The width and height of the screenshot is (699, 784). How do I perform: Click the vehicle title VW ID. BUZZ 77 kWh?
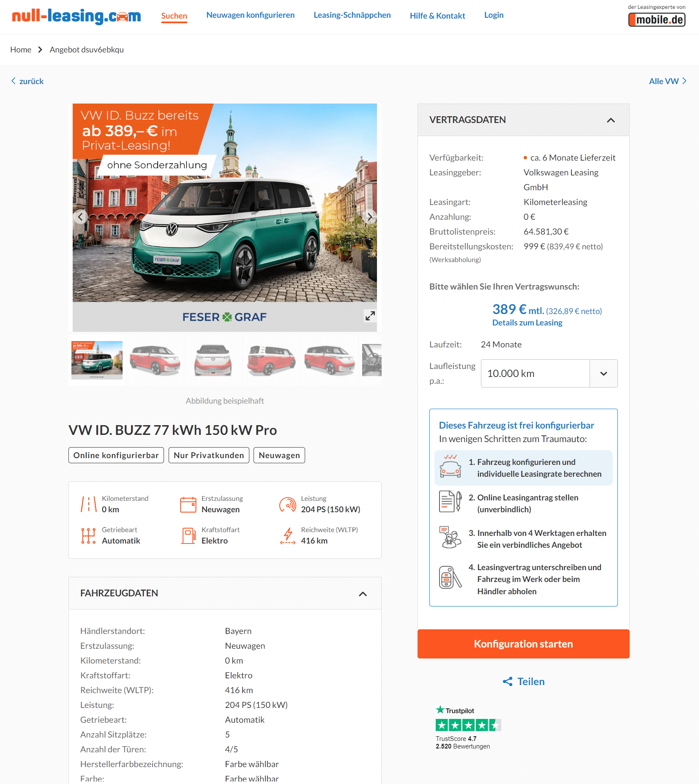point(172,430)
